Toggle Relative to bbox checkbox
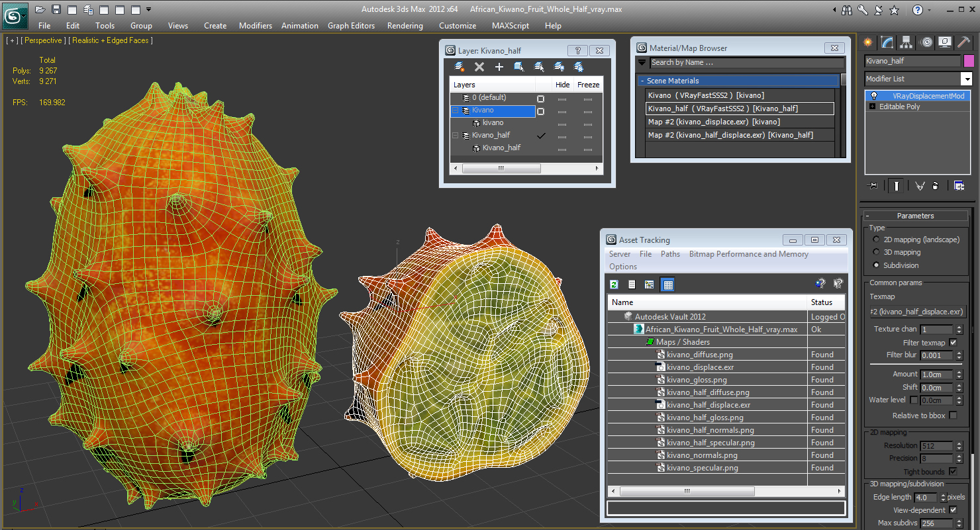 click(953, 416)
